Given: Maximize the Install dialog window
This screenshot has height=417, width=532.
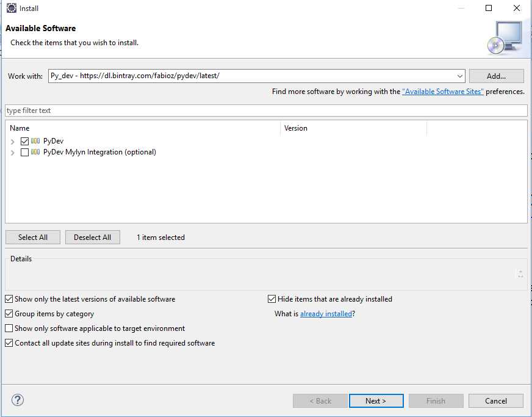Looking at the screenshot, I should [x=489, y=8].
